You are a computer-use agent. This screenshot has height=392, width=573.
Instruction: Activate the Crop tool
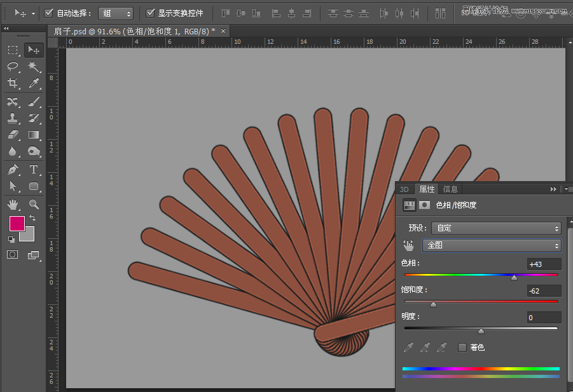pos(13,83)
